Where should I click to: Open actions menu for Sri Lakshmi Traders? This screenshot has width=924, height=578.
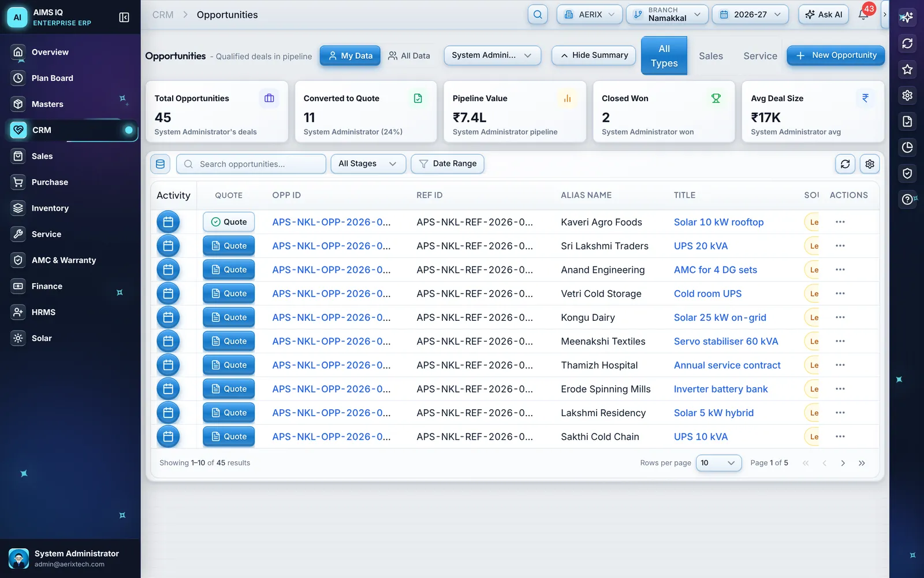tap(840, 246)
